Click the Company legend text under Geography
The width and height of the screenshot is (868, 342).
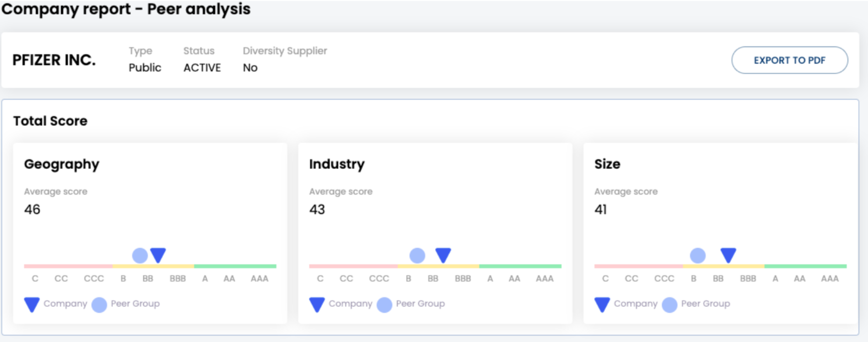click(65, 304)
